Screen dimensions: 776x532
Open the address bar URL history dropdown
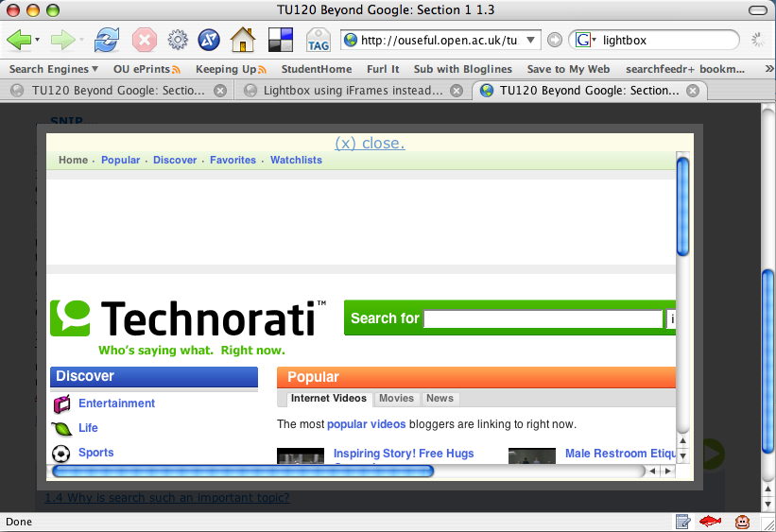(530, 40)
